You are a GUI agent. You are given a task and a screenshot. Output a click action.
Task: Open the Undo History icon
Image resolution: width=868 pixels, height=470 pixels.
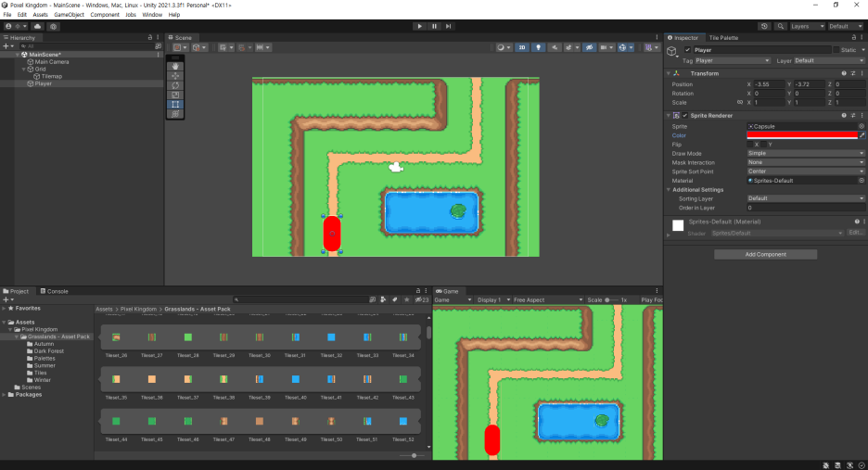764,26
